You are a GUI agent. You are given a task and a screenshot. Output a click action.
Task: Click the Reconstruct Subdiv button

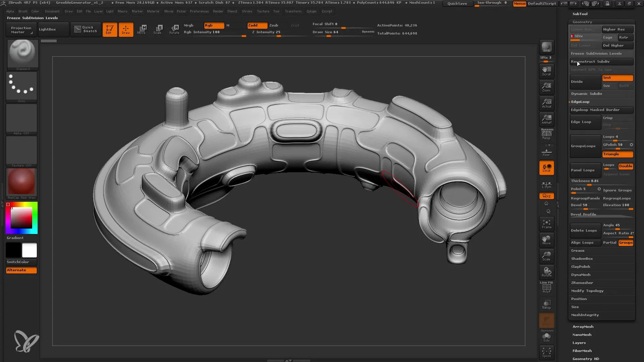coord(601,62)
